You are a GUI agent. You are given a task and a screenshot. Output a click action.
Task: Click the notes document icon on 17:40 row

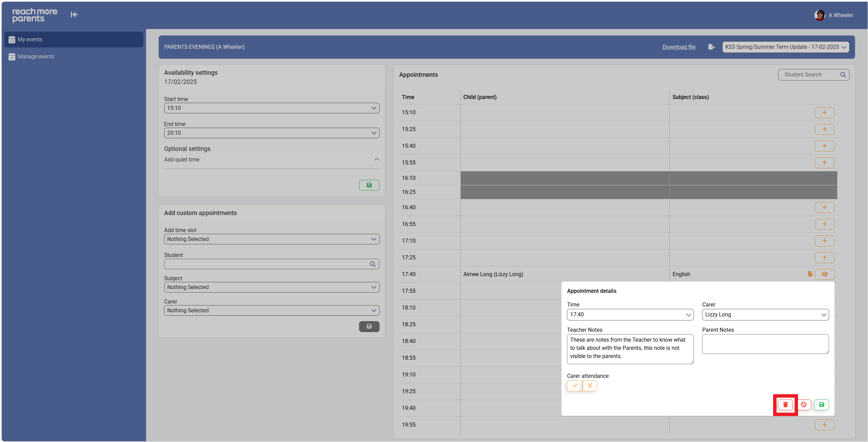coord(810,274)
